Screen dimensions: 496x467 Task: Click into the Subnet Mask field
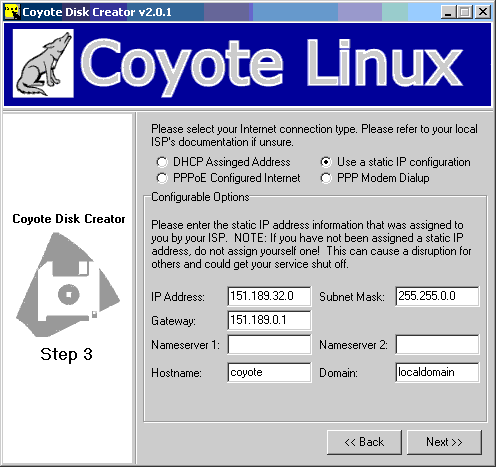(x=437, y=296)
